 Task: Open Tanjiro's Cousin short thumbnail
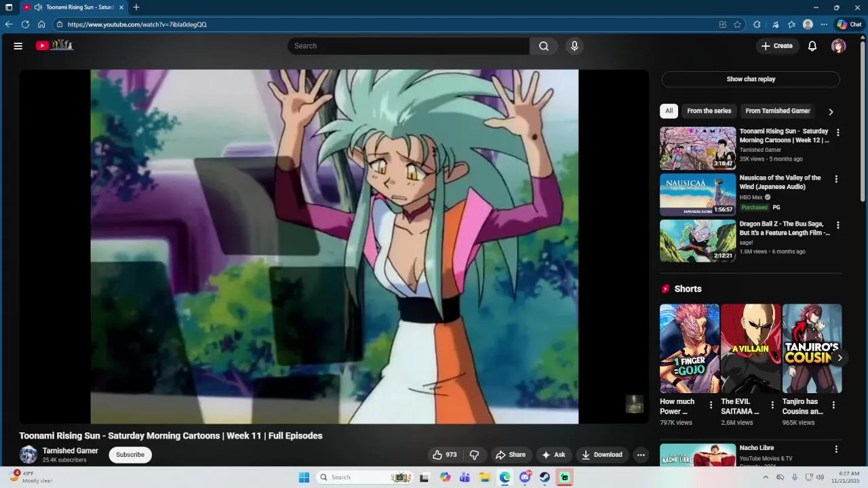tap(812, 348)
